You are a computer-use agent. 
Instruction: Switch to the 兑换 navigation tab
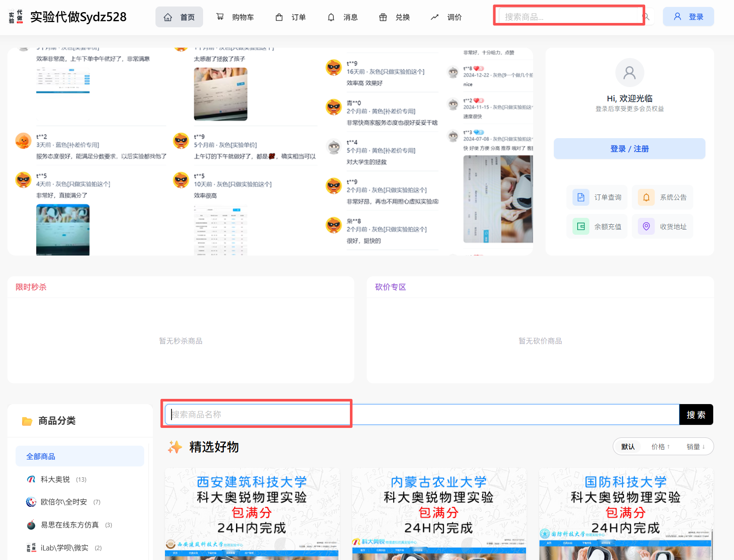coord(394,17)
